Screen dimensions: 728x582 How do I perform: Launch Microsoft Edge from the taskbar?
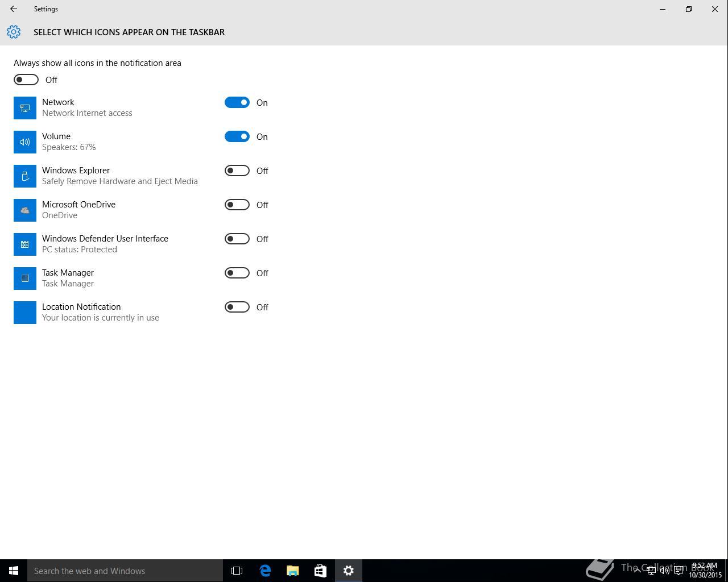(x=265, y=571)
